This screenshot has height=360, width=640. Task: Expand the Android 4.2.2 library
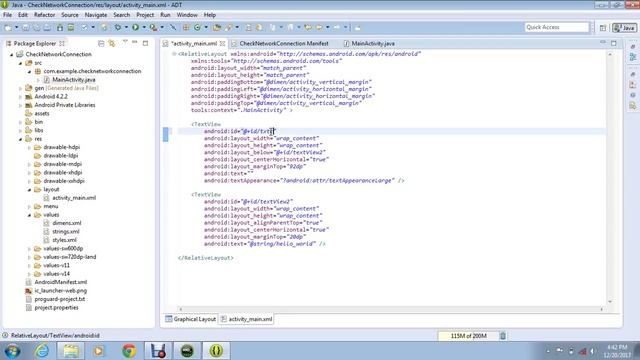pyautogui.click(x=20, y=97)
